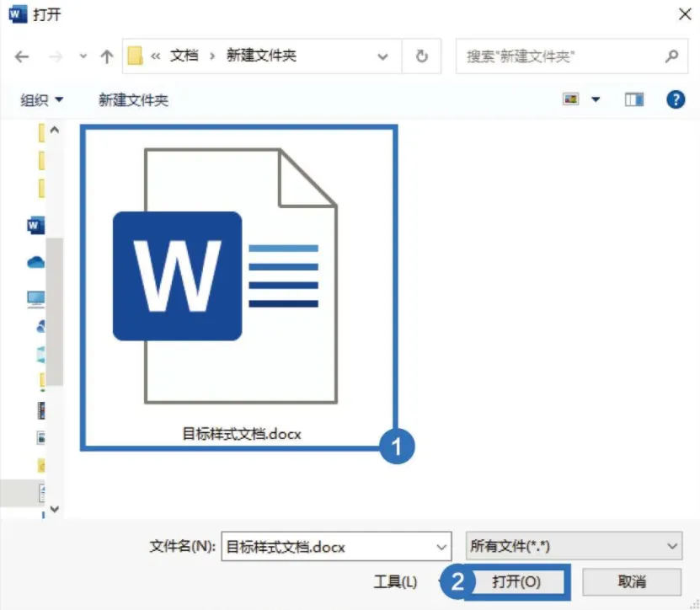Open the 工具(L) menu

click(x=395, y=582)
